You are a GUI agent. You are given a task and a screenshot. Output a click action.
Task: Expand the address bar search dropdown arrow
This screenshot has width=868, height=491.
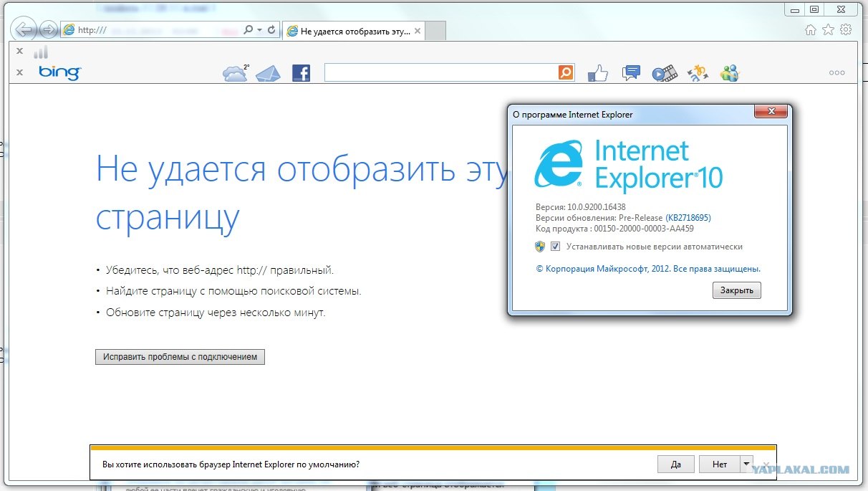[x=259, y=30]
